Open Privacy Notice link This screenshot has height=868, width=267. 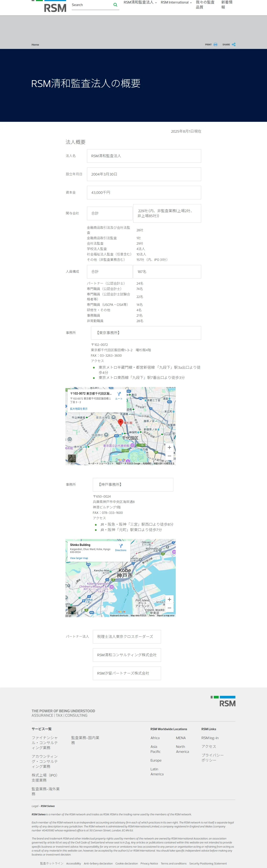(149, 863)
